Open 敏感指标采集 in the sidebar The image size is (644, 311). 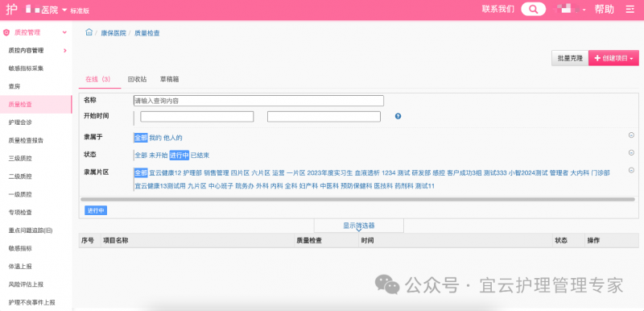click(26, 68)
